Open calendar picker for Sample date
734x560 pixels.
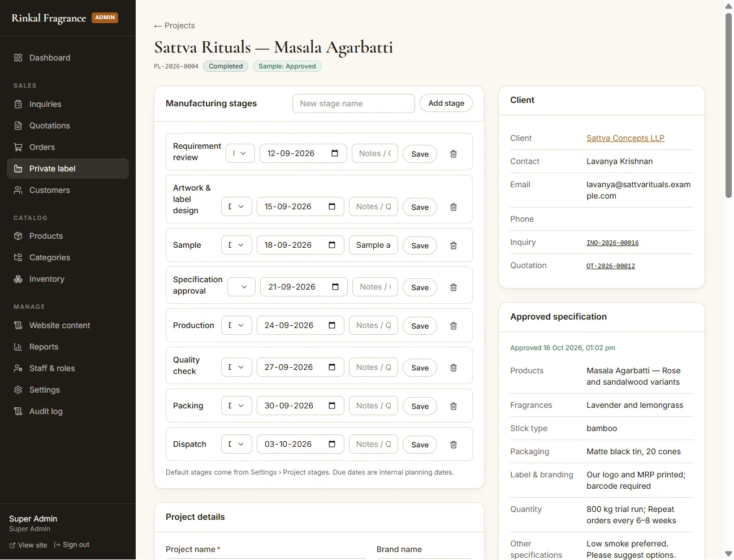tap(332, 245)
